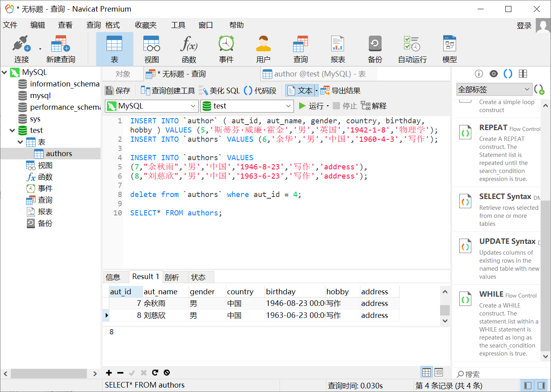The width and height of the screenshot is (551, 392).
Task: Refresh the result grid
Action: click(155, 373)
